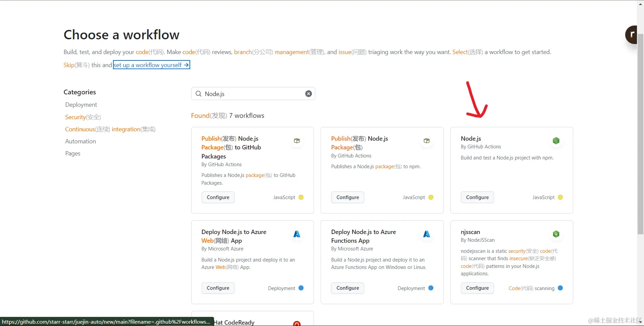
Task: Click the blue Code scanning dot on njsscan card
Action: (560, 288)
